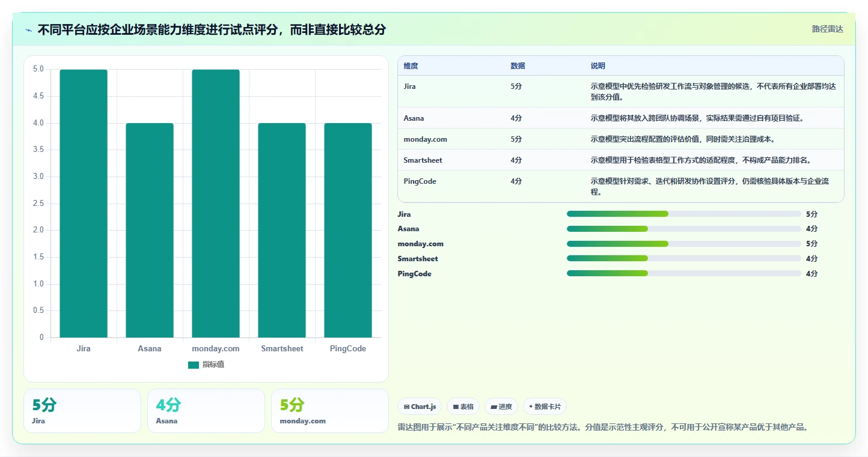Click the Asana progress bar
This screenshot has width=868, height=457.
pyautogui.click(x=684, y=229)
